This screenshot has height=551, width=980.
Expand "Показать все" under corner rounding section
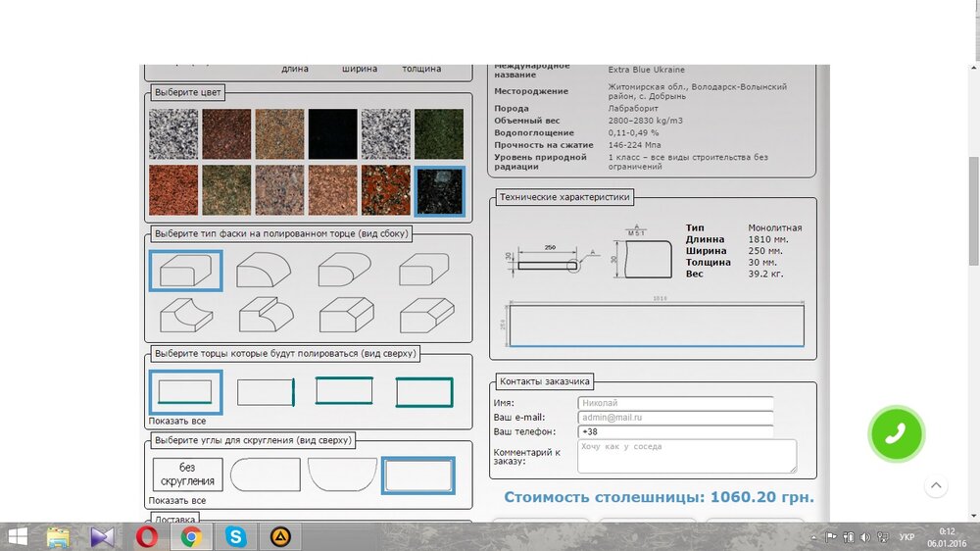pos(177,500)
